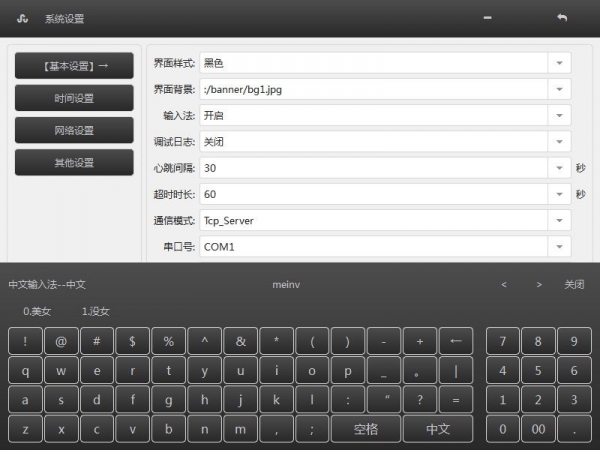Toggle the 中文 input language key
Viewport: 600px width, 450px height.
pyautogui.click(x=437, y=429)
